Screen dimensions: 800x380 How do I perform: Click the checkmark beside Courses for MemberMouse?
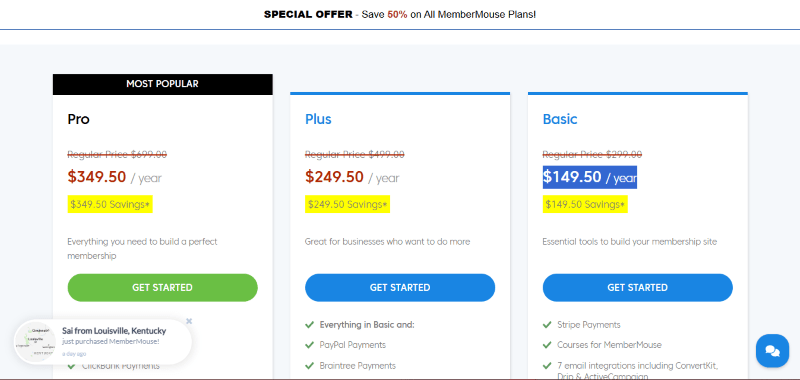[x=547, y=345]
